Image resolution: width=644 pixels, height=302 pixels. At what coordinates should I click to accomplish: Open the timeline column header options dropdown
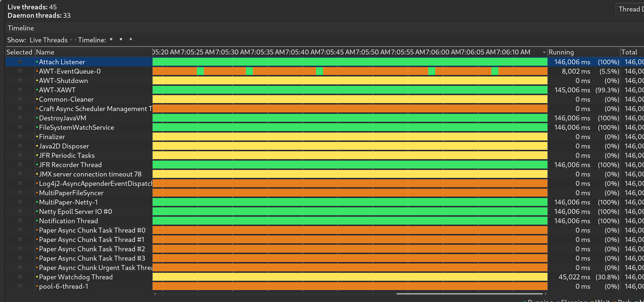(x=544, y=52)
